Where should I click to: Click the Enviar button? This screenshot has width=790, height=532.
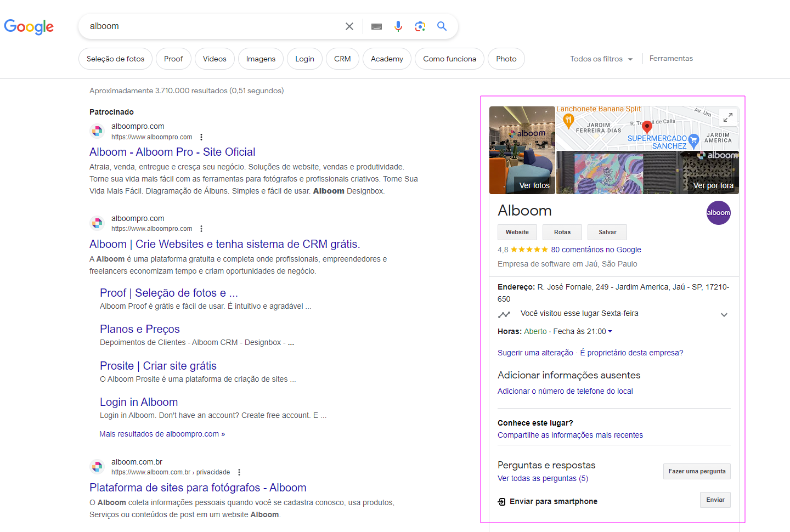715,500
